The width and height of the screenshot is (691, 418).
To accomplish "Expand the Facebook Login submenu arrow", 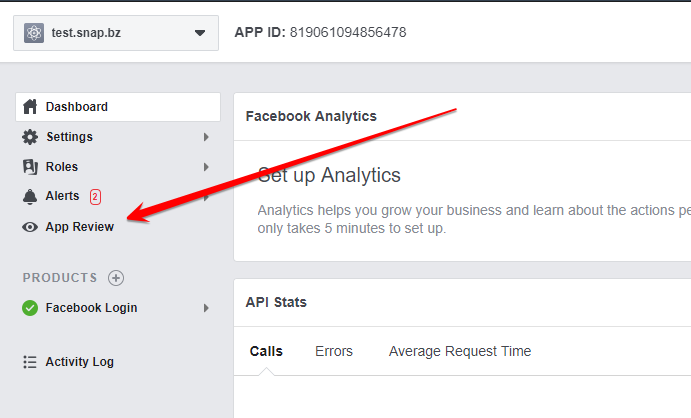I will tap(206, 308).
